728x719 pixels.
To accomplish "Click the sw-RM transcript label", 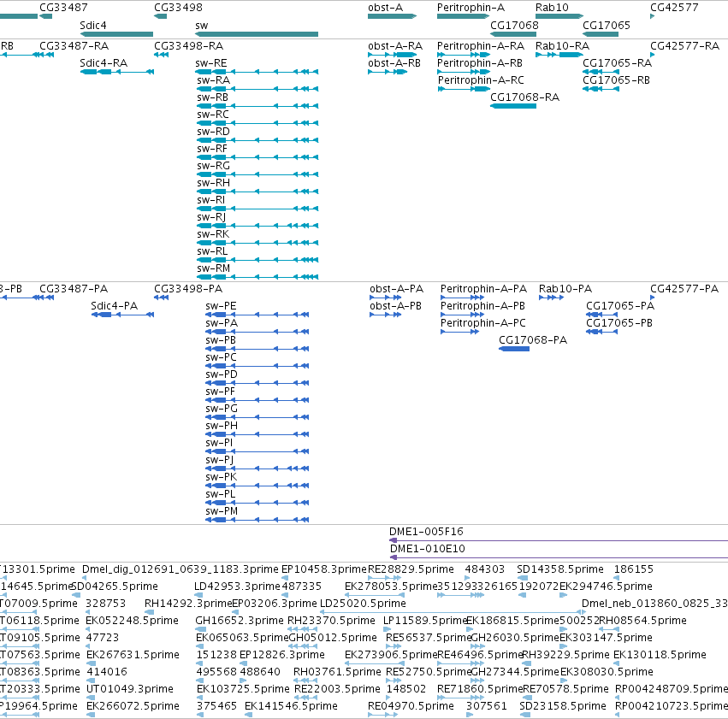I will coord(214,268).
